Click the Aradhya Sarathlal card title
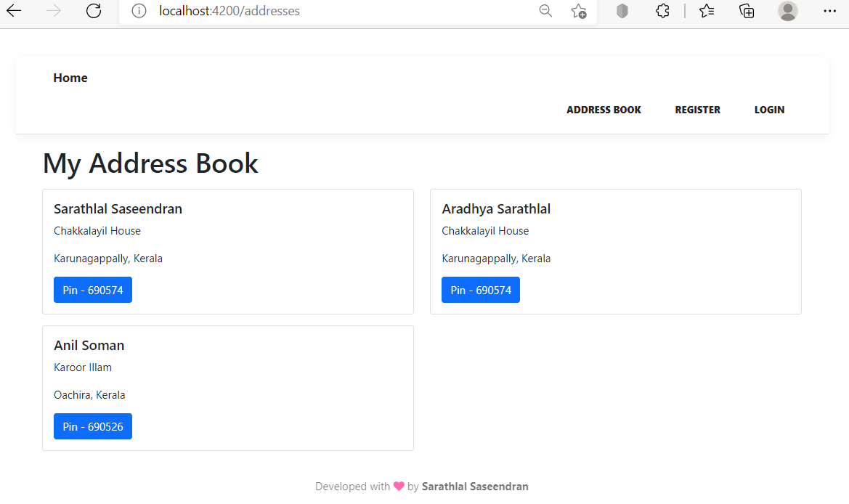The image size is (849, 504). [x=496, y=209]
